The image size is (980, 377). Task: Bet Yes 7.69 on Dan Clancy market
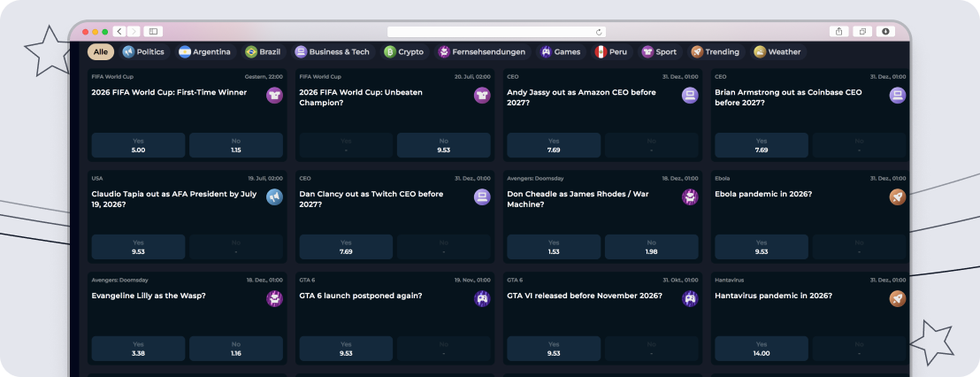point(346,247)
